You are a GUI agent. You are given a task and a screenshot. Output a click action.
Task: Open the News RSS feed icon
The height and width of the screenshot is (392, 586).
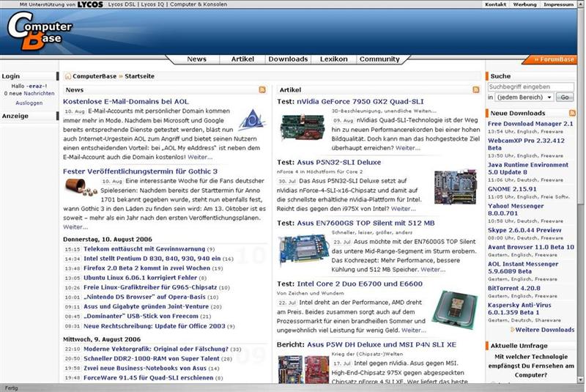[262, 89]
